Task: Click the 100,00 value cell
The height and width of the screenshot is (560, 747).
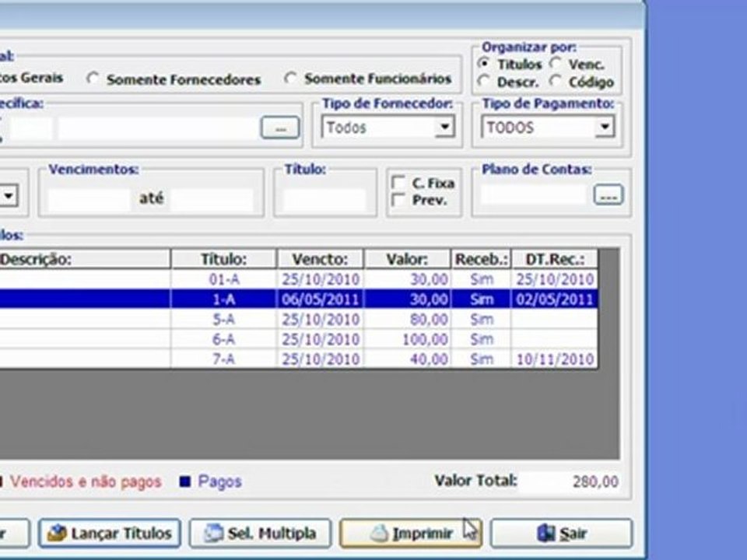Action: pyautogui.click(x=407, y=339)
